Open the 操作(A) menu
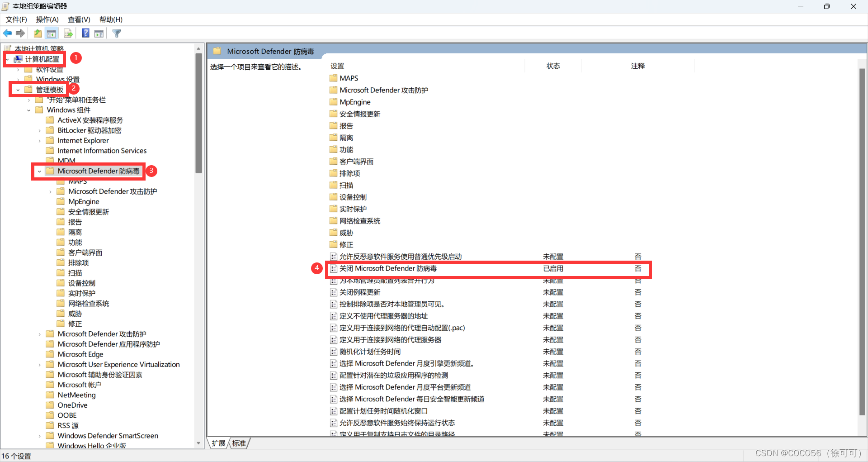Screen dimensions: 868x462 [47, 19]
